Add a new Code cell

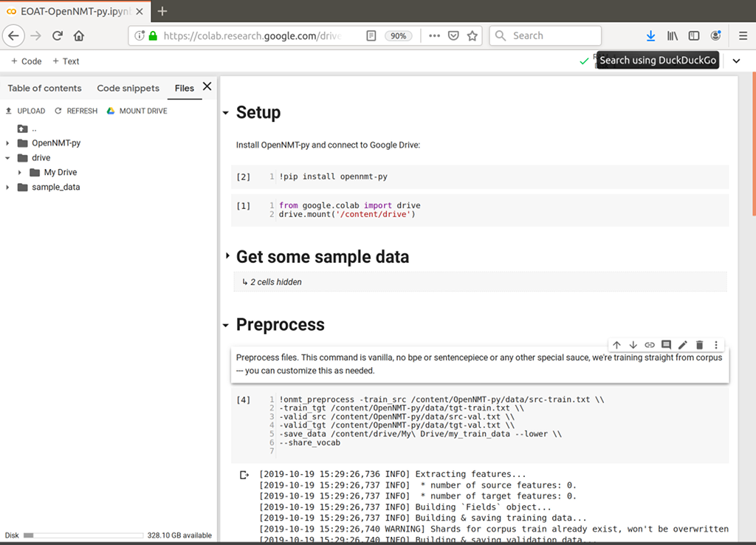(27, 61)
